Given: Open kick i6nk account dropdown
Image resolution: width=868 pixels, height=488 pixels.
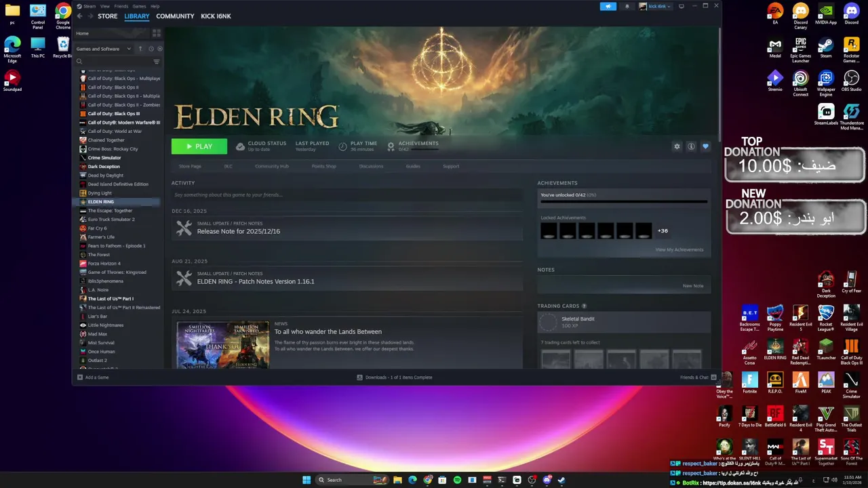Looking at the screenshot, I should click(x=655, y=6).
